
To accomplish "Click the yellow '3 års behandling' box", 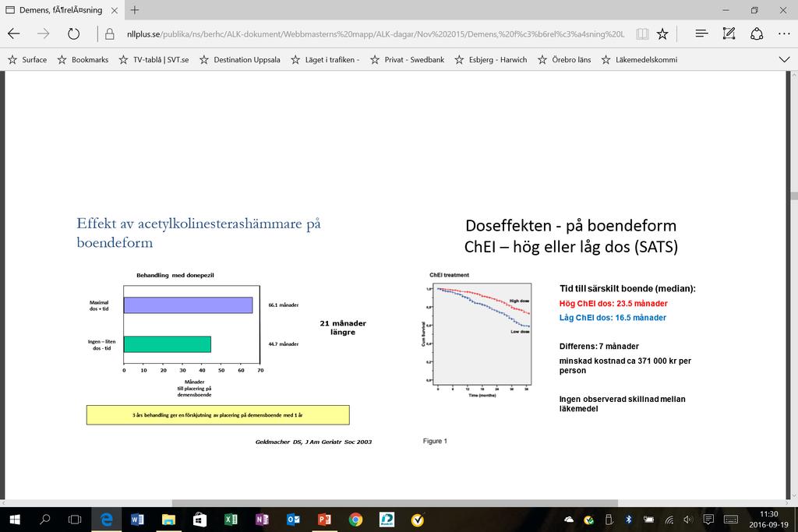I will tap(218, 415).
